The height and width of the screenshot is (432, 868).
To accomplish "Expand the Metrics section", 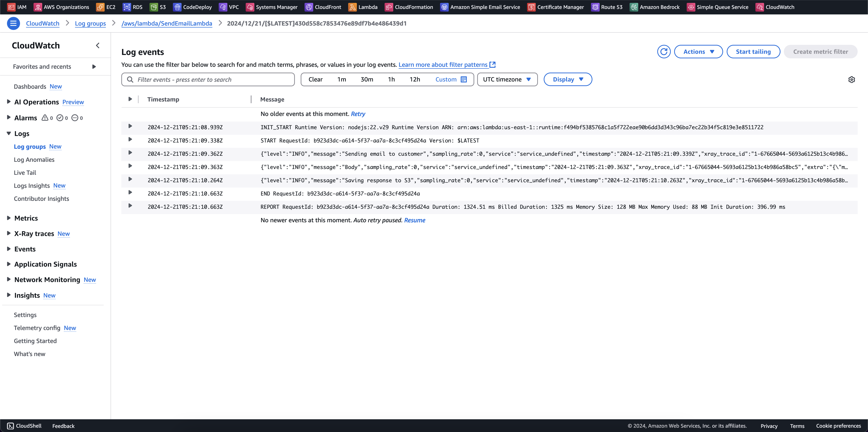I will (9, 218).
